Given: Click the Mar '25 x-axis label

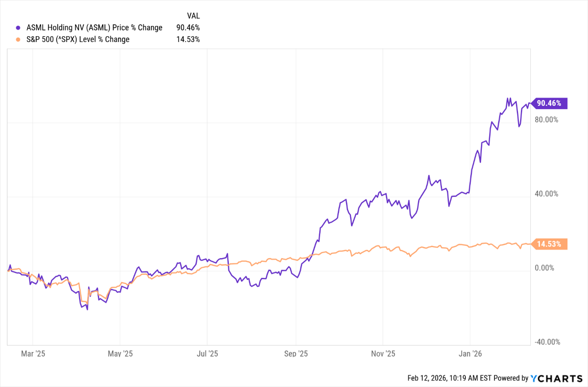Looking at the screenshot, I should (x=33, y=354).
